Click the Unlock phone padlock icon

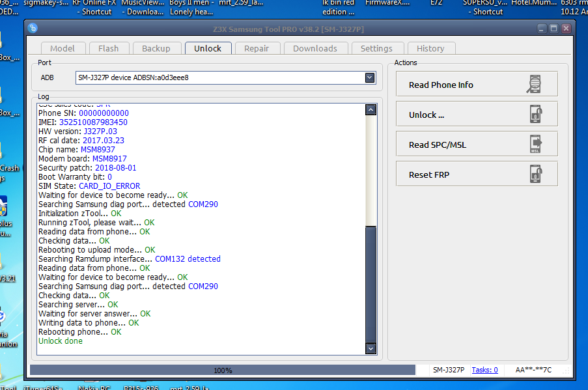[536, 114]
